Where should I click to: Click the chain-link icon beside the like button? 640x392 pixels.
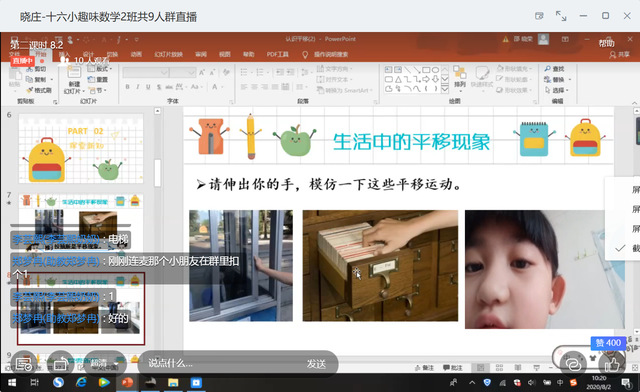[573, 363]
